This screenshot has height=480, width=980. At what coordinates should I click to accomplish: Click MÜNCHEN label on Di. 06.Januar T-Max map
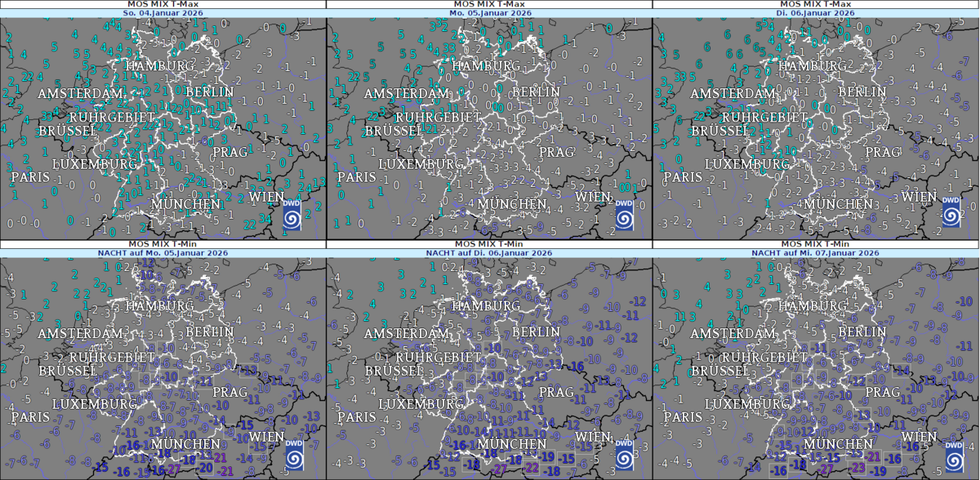tap(839, 204)
